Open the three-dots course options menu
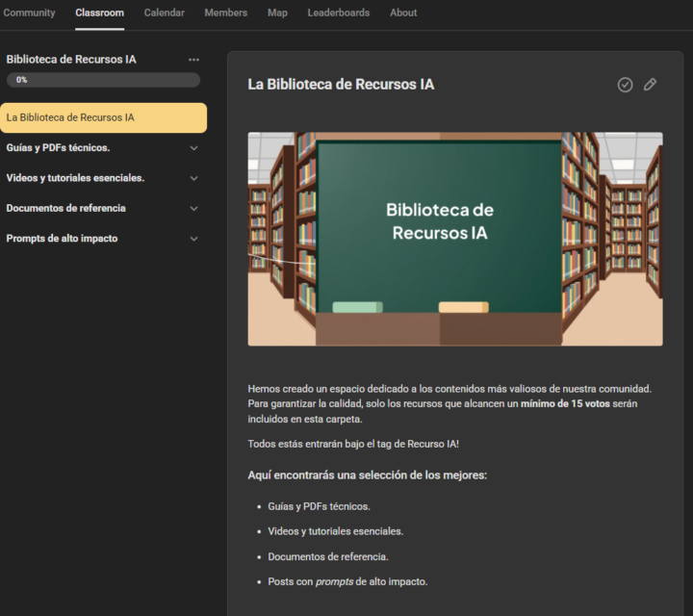Screen dimensions: 693x616 [193, 60]
